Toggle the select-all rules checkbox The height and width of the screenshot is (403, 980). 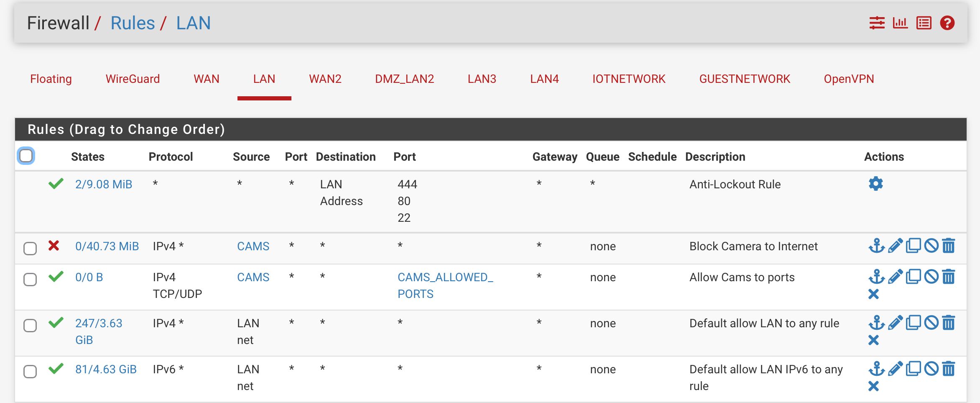26,156
